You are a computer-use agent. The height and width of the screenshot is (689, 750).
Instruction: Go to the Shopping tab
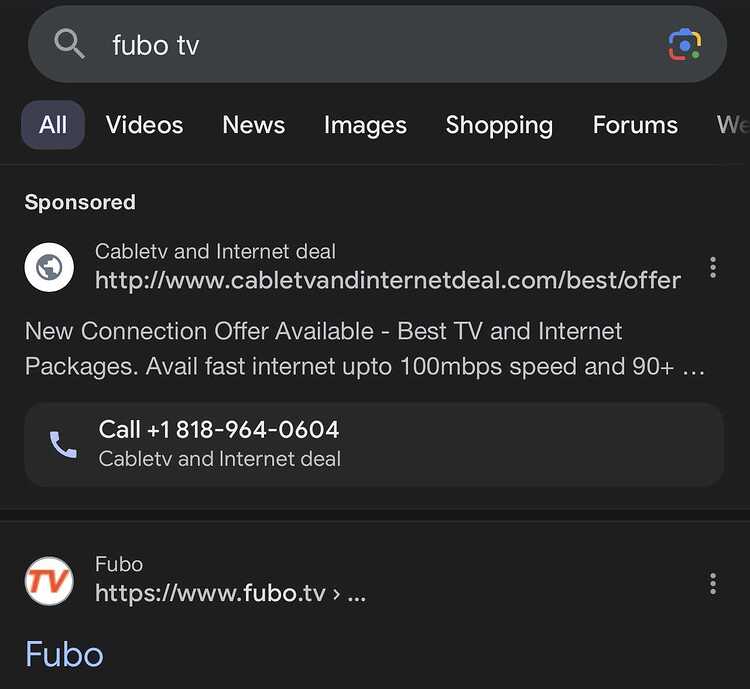tap(499, 125)
